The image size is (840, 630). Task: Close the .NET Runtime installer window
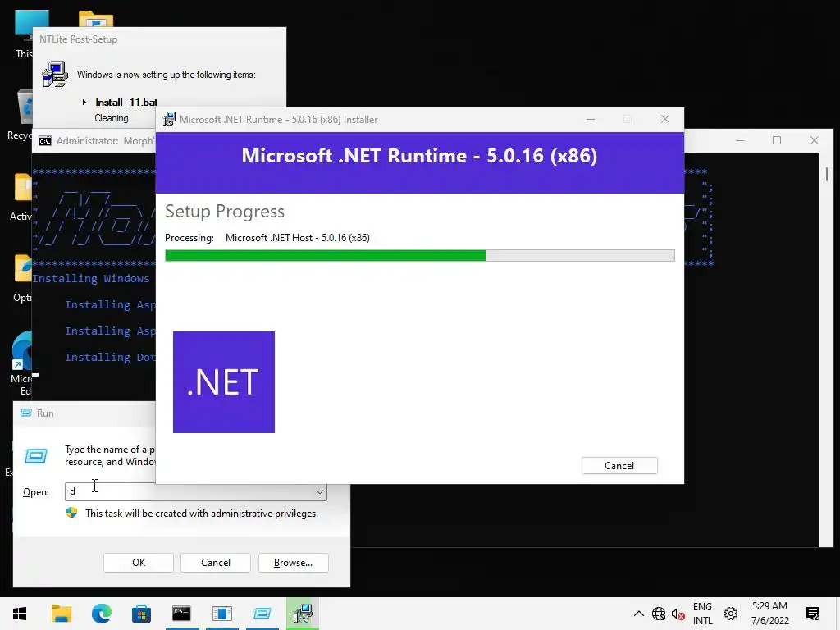click(664, 120)
